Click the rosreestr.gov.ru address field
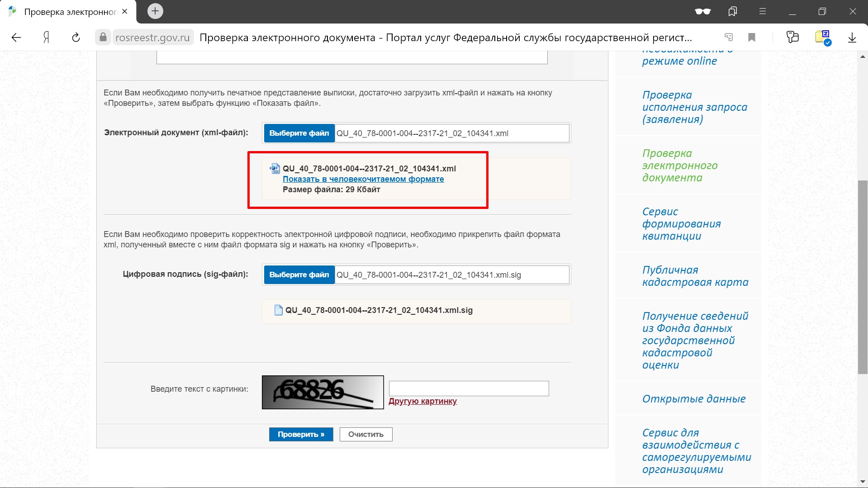 point(152,38)
